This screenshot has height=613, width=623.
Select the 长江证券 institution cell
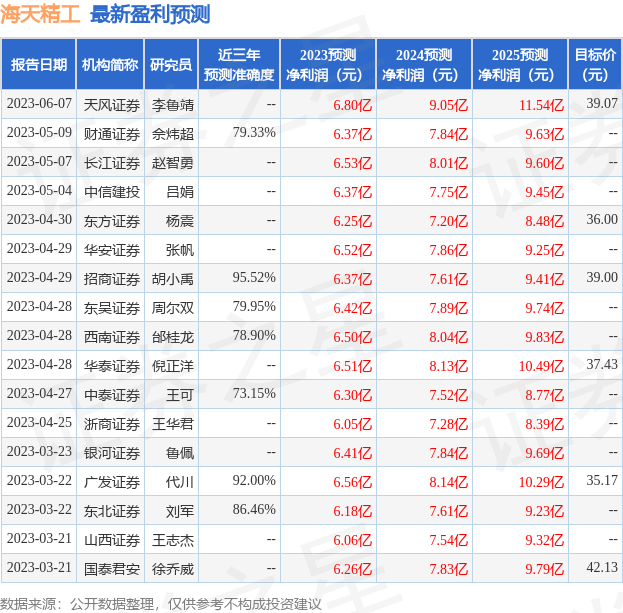click(x=112, y=163)
